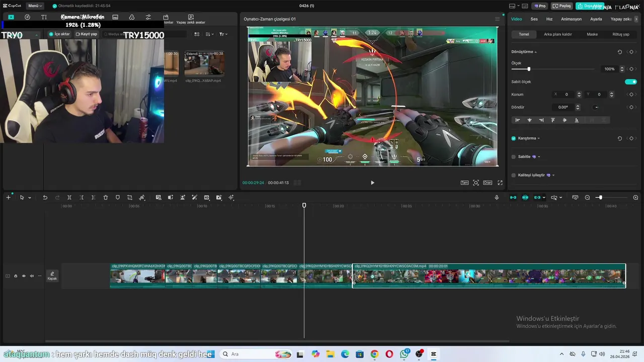644x362 pixels.
Task: Align clip left with align-left icon
Action: 517,120
